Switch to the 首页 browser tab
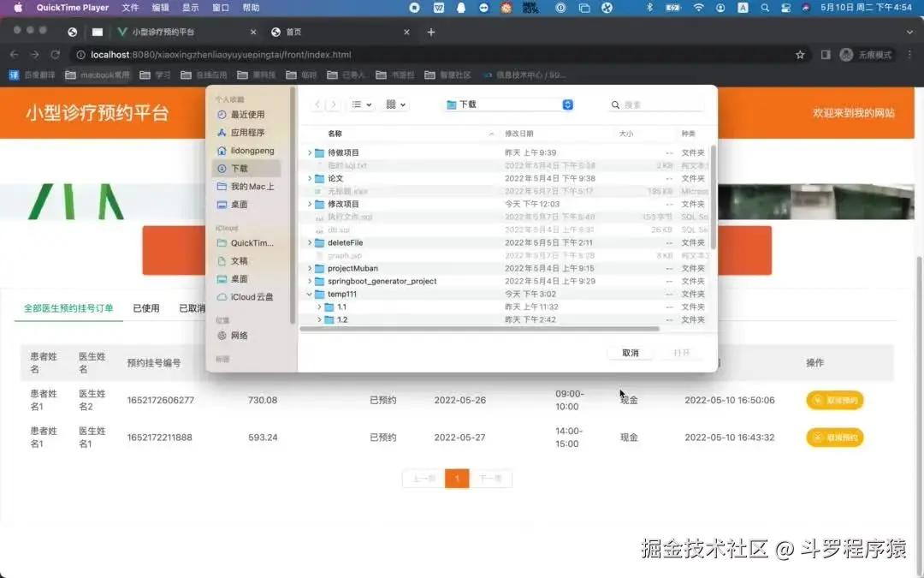The image size is (924, 578). (x=341, y=32)
